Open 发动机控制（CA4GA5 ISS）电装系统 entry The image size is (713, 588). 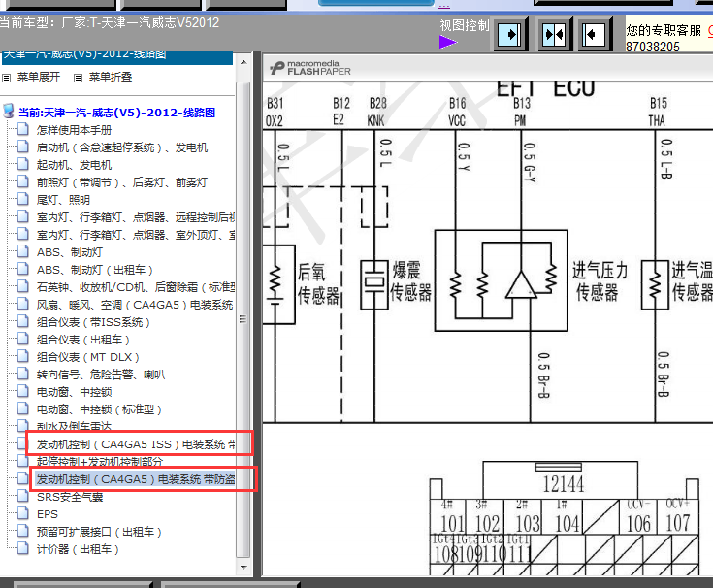136,444
